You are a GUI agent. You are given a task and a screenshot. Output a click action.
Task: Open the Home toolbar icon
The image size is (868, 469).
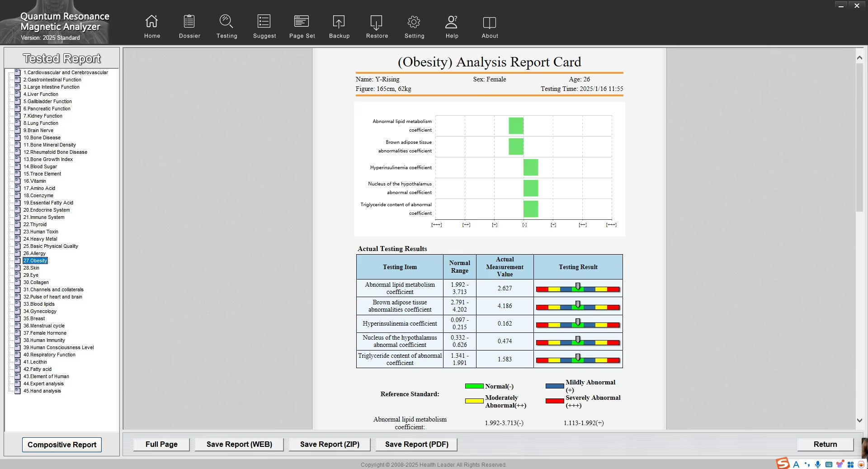pos(152,21)
